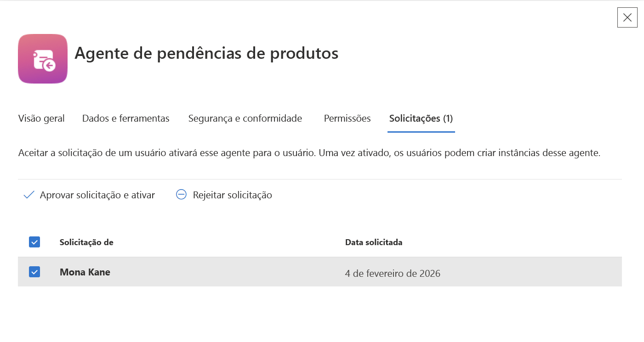Click the reject circle-minus icon
Screen dimensions: 644x342
tap(182, 195)
